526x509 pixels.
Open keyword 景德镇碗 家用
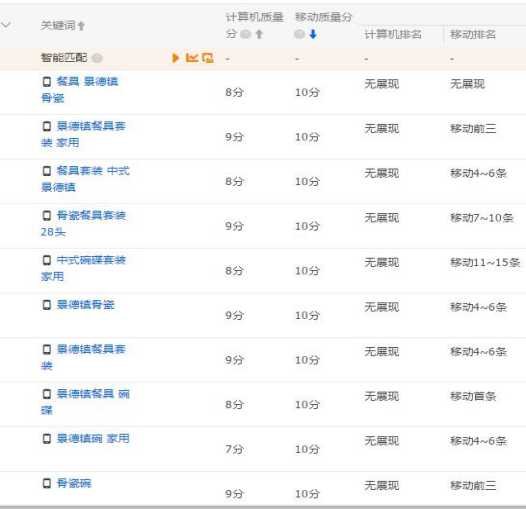pos(93,439)
